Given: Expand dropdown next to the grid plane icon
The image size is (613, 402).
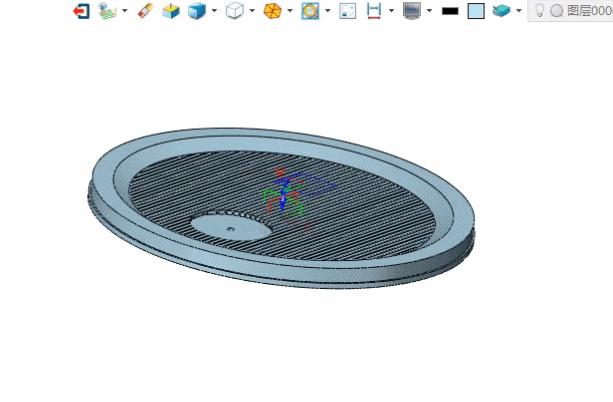Looking at the screenshot, I should tap(125, 11).
